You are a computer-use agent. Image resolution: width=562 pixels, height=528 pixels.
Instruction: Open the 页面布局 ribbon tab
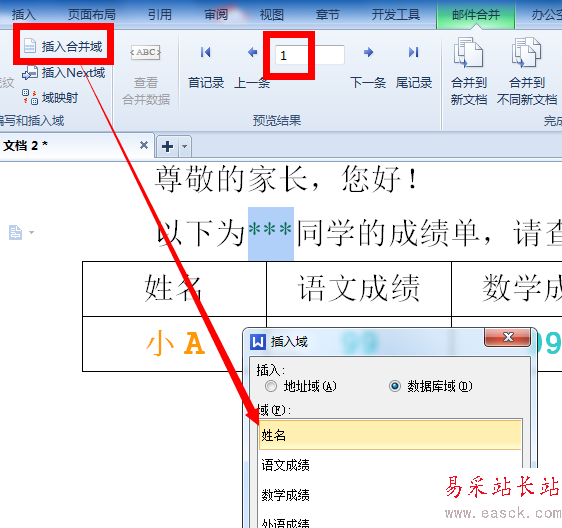(92, 15)
